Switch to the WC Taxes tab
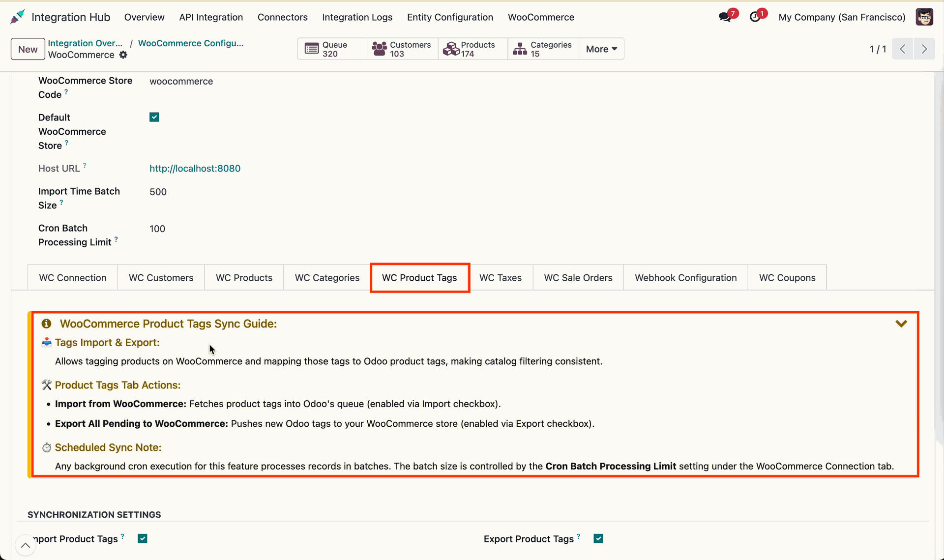 click(x=501, y=278)
